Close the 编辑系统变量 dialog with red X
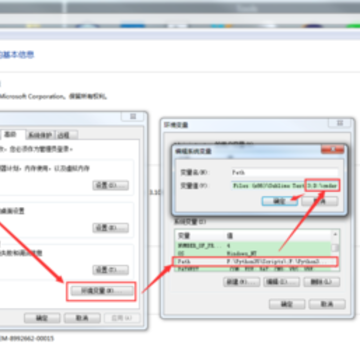Screen dimensions: 360x360 (332, 149)
